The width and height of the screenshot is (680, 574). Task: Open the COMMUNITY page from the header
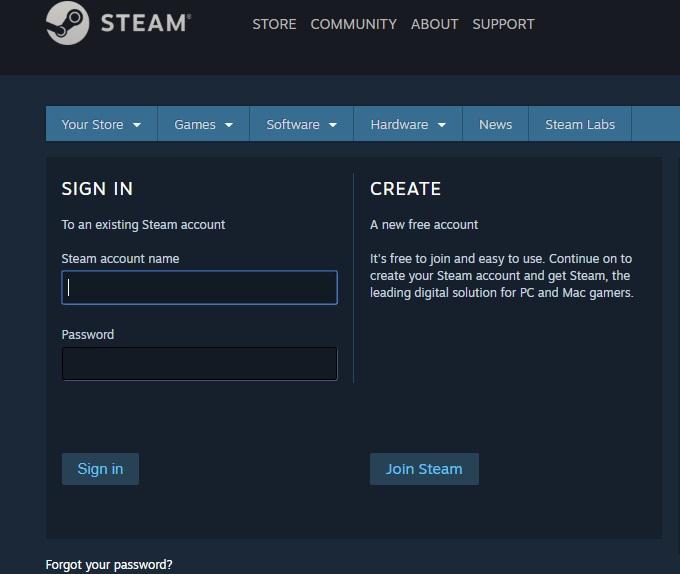[353, 24]
